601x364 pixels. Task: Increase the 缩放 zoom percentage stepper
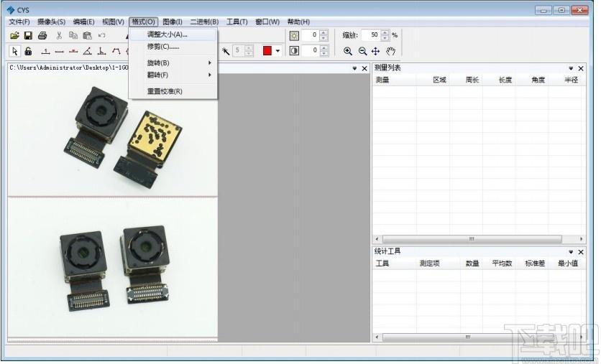pyautogui.click(x=385, y=32)
